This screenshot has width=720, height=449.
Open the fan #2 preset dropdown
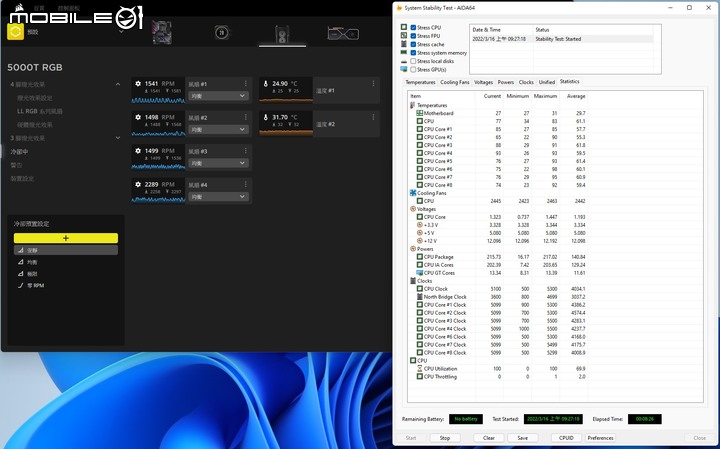(218, 129)
